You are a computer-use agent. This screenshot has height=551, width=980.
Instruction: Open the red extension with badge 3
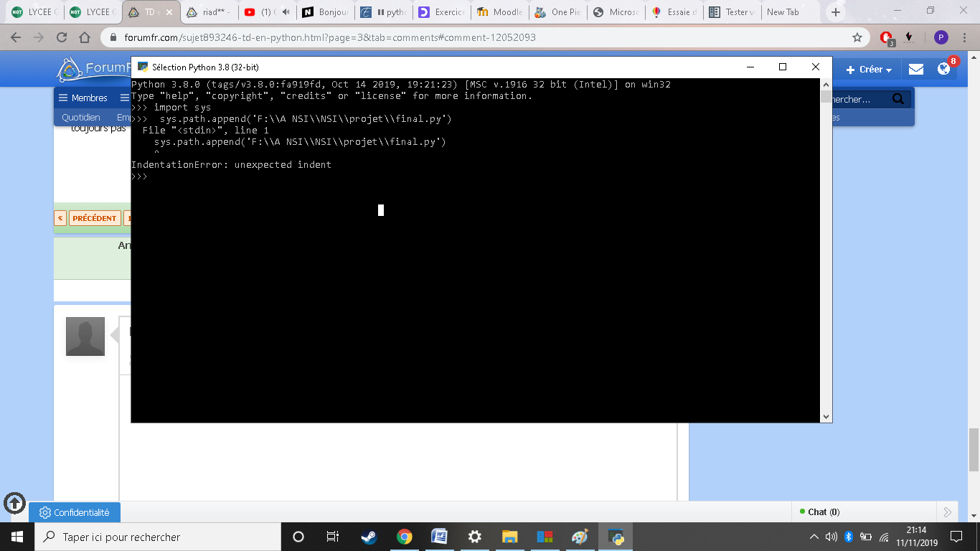887,38
